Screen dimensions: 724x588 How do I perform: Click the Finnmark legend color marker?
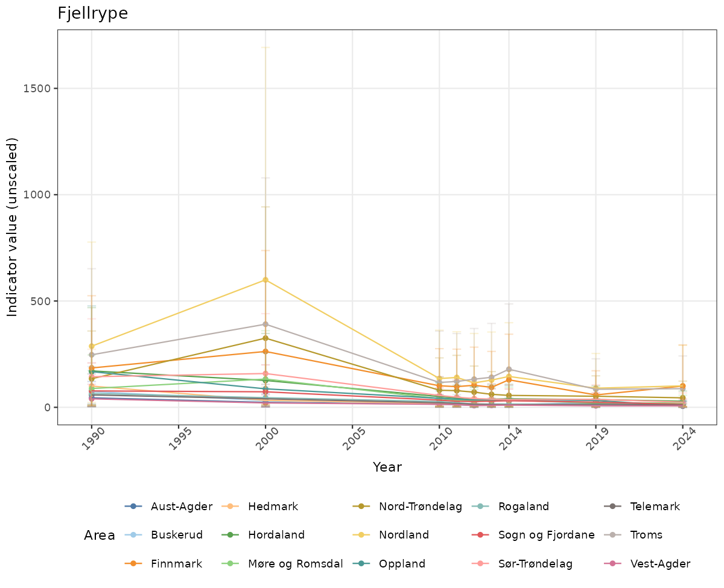(x=134, y=564)
